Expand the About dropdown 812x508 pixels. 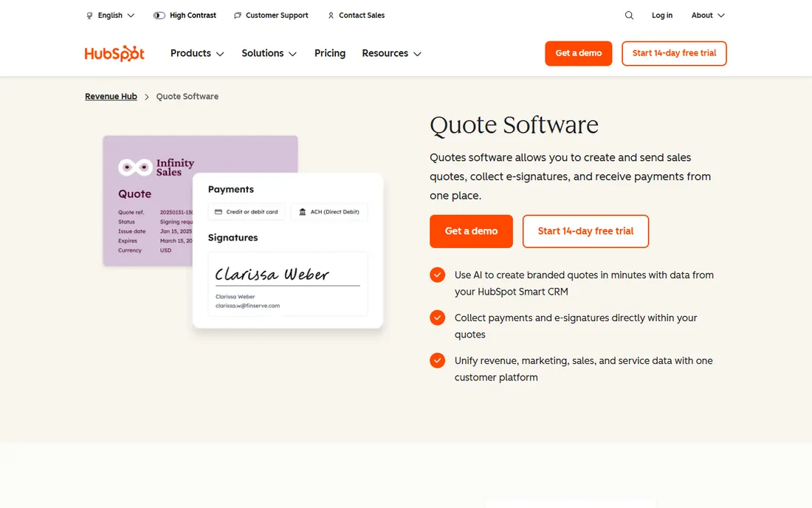click(708, 16)
